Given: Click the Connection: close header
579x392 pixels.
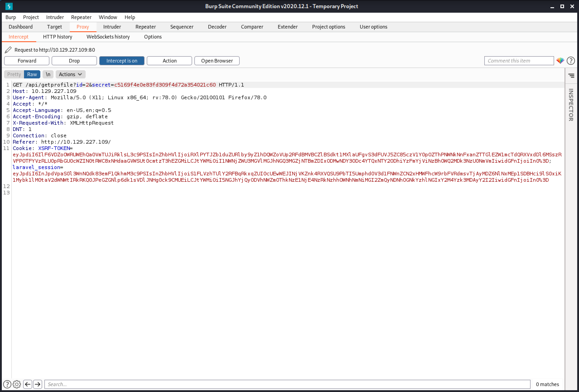Looking at the screenshot, I should tap(40, 136).
